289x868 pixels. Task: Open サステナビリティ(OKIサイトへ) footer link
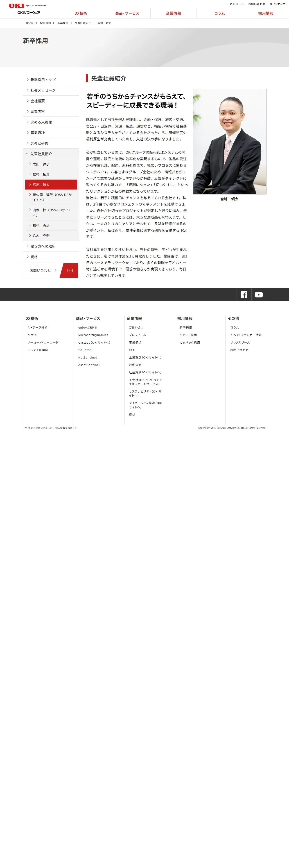tap(145, 394)
